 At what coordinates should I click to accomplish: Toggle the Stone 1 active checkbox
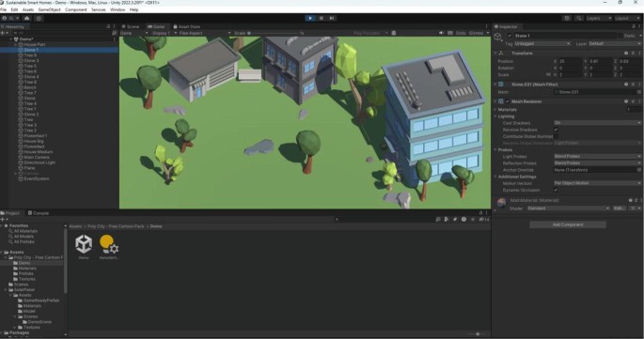click(510, 36)
